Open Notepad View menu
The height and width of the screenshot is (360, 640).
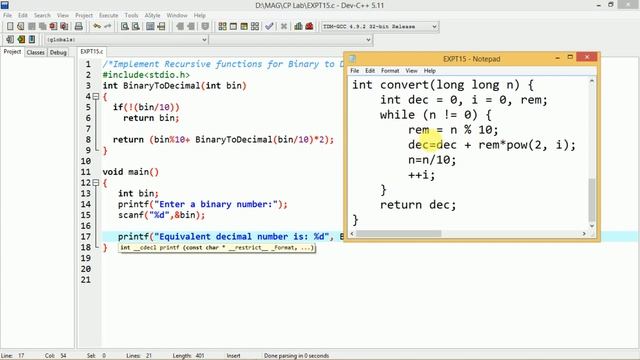coord(411,71)
